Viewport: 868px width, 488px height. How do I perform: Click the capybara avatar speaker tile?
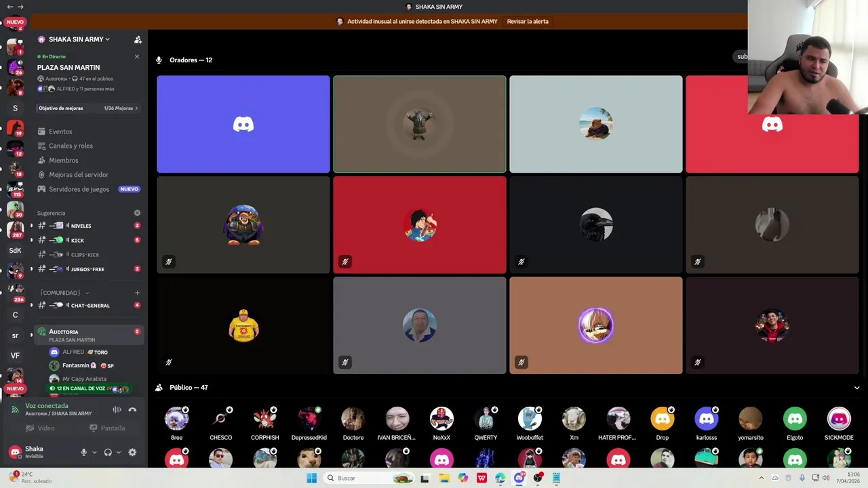click(595, 124)
